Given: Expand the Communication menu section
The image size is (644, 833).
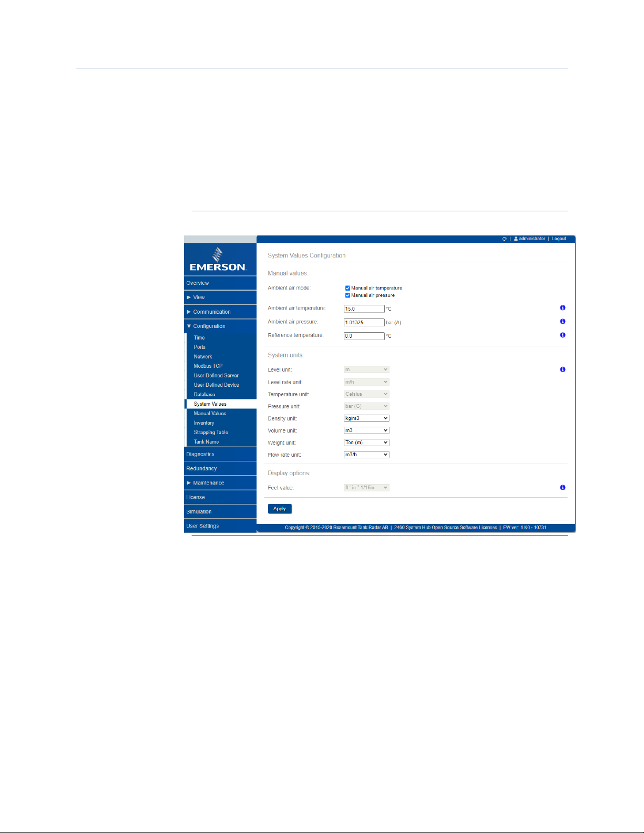Looking at the screenshot, I should pos(220,312).
